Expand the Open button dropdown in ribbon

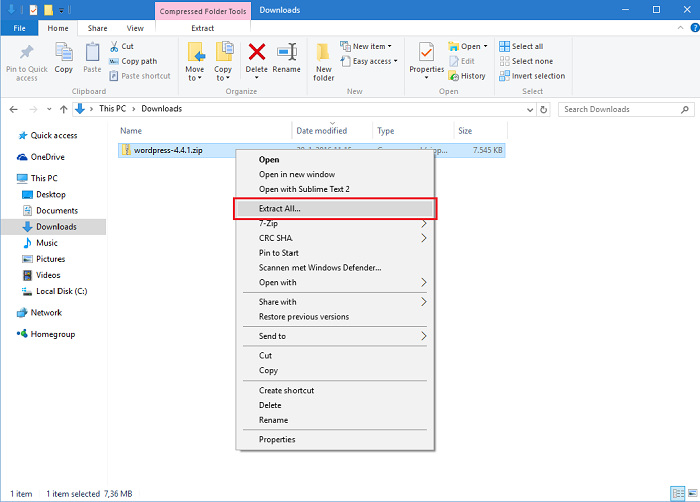pyautogui.click(x=485, y=46)
